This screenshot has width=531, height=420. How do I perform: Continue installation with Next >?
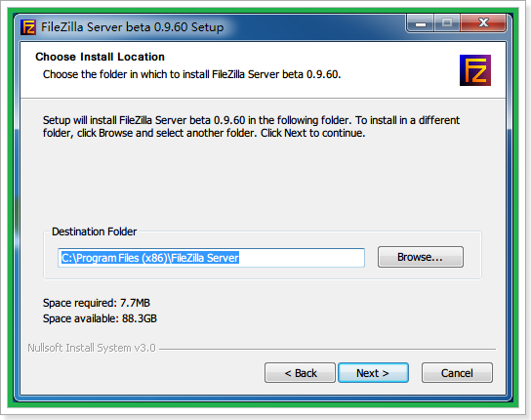373,373
